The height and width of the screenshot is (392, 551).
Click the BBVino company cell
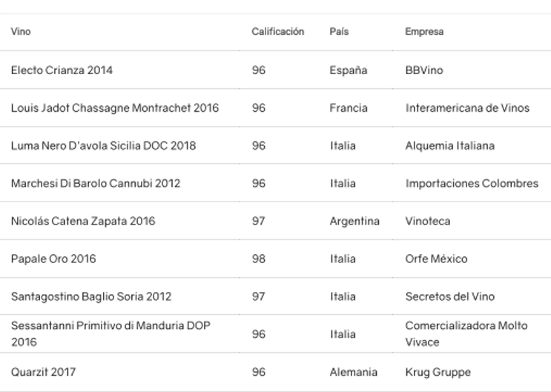pyautogui.click(x=423, y=70)
